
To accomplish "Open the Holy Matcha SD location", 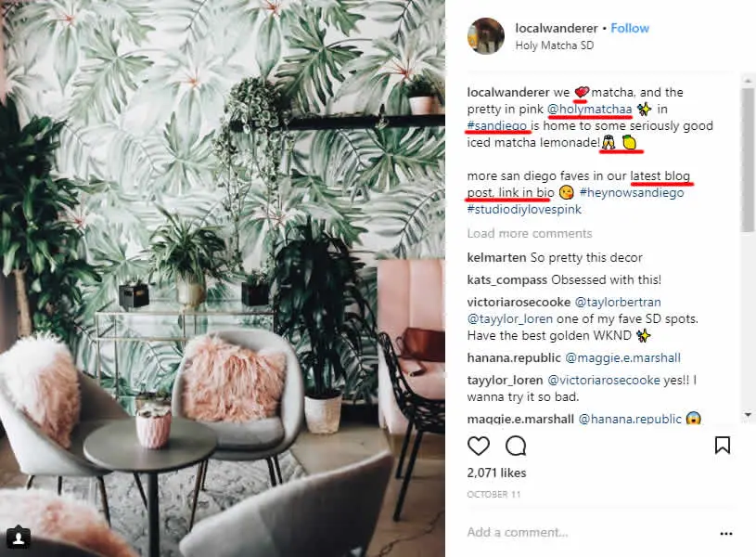I will (554, 45).
